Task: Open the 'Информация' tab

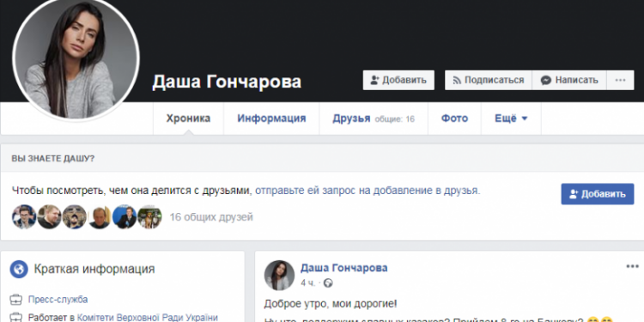Action: [271, 118]
